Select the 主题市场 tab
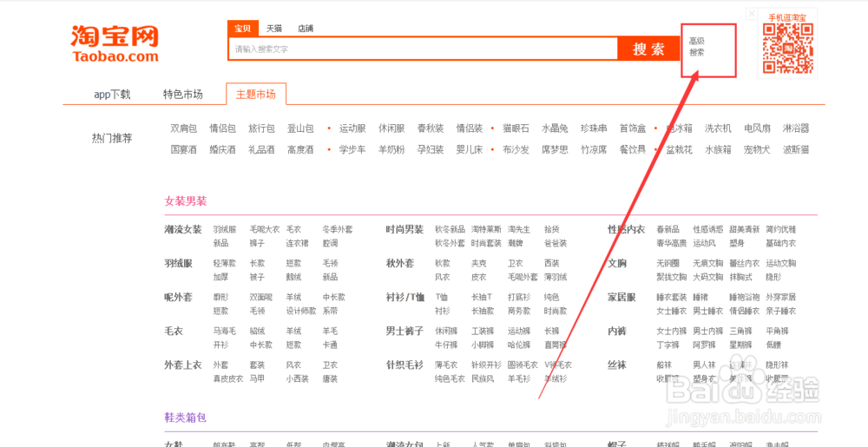This screenshot has height=447, width=868. [256, 94]
